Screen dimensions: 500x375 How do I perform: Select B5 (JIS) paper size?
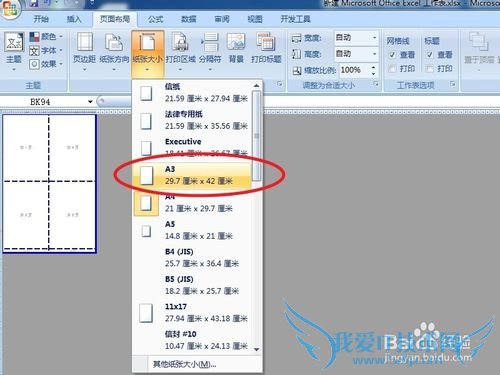click(x=192, y=285)
